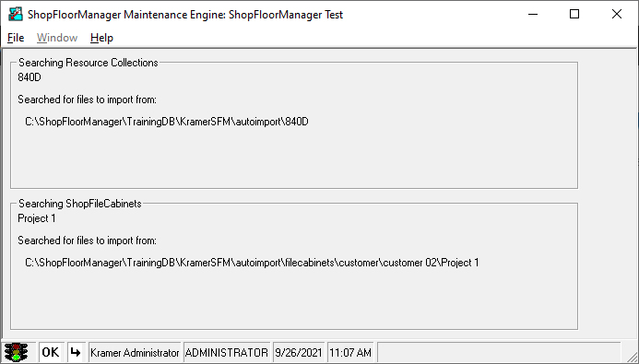This screenshot has height=364, width=639.
Task: Click the OK status bar button
Action: (x=51, y=352)
